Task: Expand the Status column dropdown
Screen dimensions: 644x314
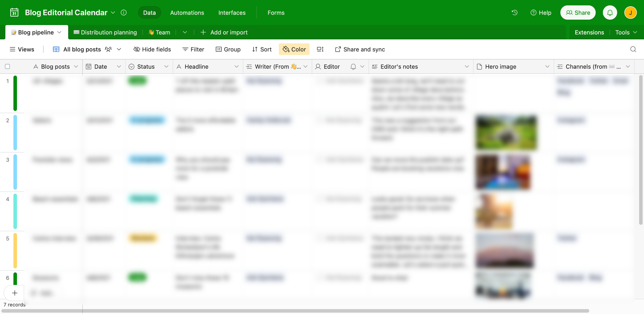Action: coord(166,67)
